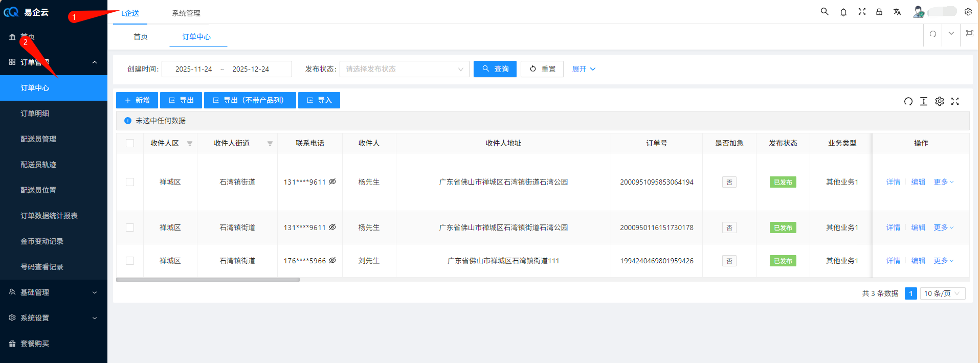Reveal phone number for 刘先生 row
This screenshot has height=363, width=980.
pos(332,261)
